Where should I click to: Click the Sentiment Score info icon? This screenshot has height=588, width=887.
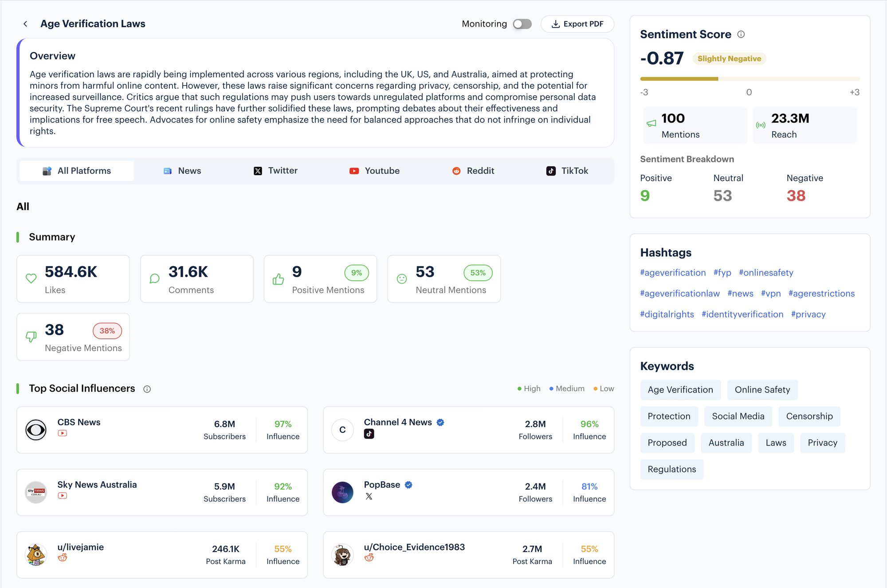click(741, 35)
